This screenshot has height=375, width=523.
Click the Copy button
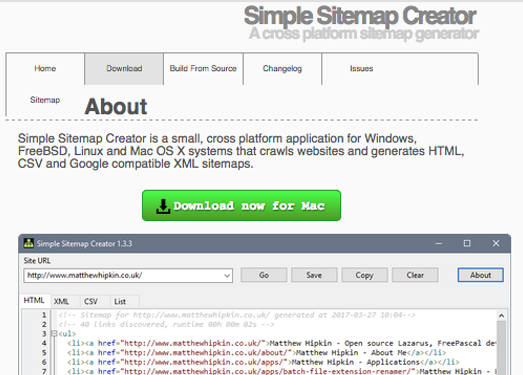[x=364, y=275]
